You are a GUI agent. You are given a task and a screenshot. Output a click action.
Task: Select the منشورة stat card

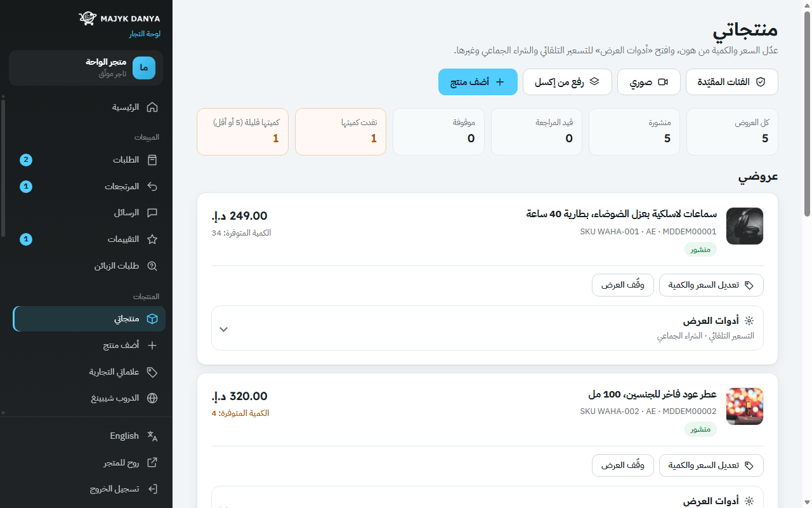tap(634, 131)
